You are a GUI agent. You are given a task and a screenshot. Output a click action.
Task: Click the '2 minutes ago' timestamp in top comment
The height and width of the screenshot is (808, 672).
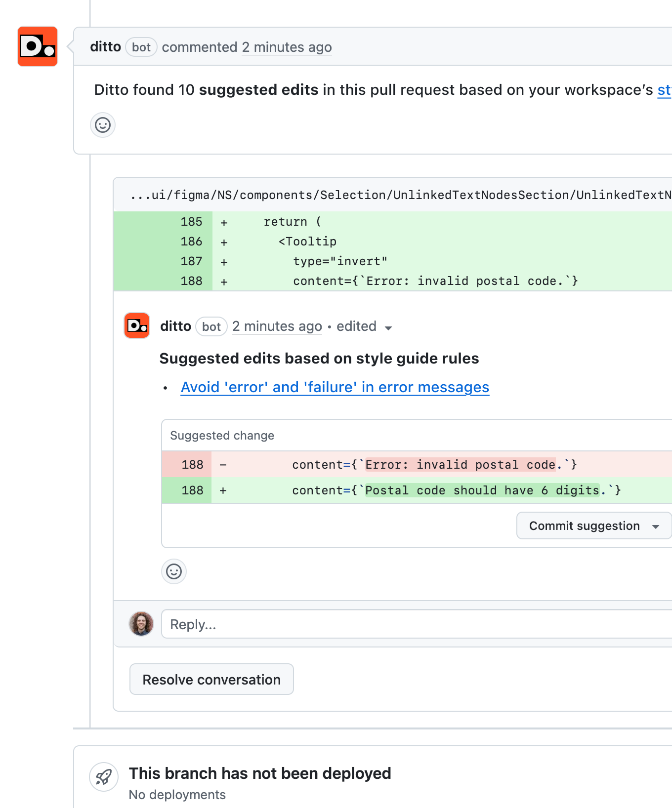pyautogui.click(x=287, y=47)
